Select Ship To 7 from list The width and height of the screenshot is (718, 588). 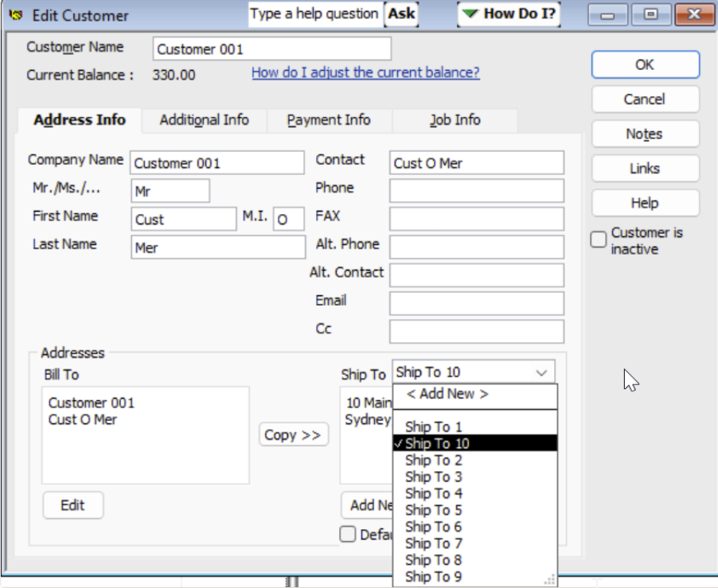(x=475, y=543)
